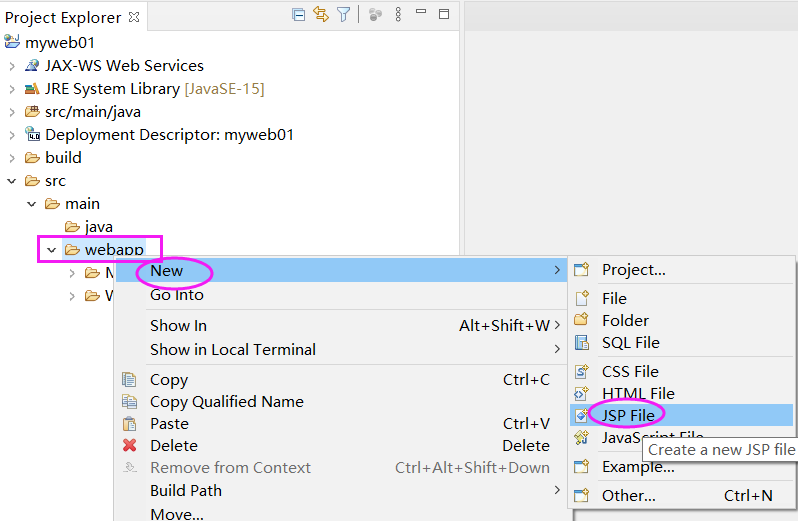Choose JSP File in New submenu
This screenshot has width=798, height=521.
pos(681,415)
